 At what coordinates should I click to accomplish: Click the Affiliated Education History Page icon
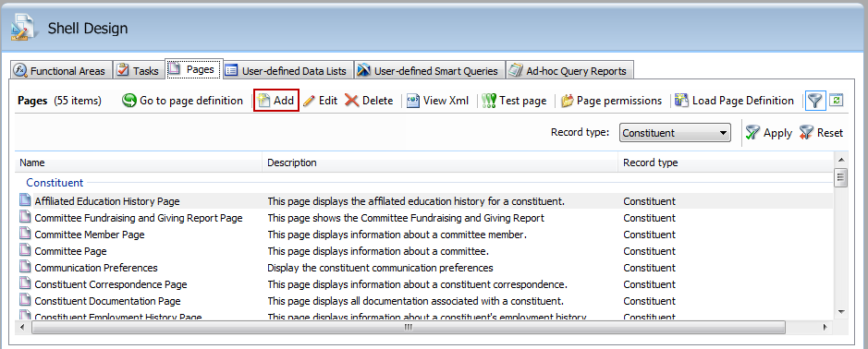[x=25, y=200]
